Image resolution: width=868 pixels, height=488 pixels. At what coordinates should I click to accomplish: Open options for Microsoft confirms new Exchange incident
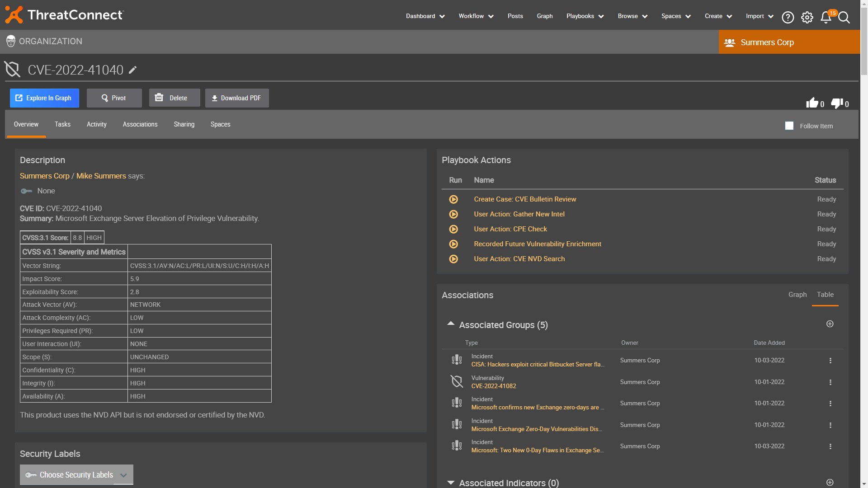pyautogui.click(x=830, y=404)
